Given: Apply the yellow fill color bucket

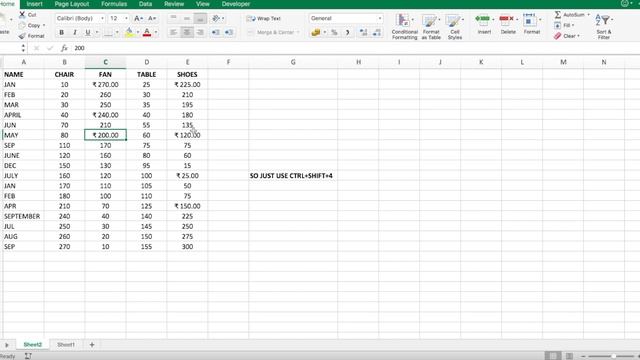Looking at the screenshot, I should 129,32.
